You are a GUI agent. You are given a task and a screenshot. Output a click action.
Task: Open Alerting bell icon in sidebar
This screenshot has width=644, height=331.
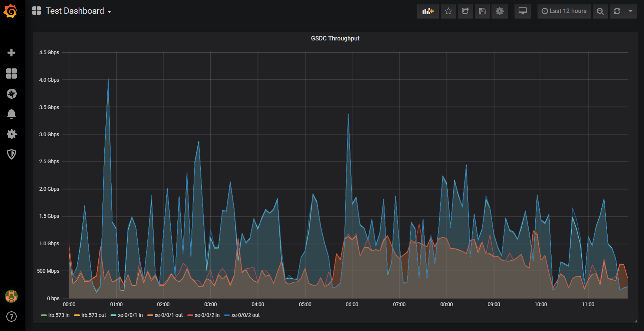coord(11,114)
